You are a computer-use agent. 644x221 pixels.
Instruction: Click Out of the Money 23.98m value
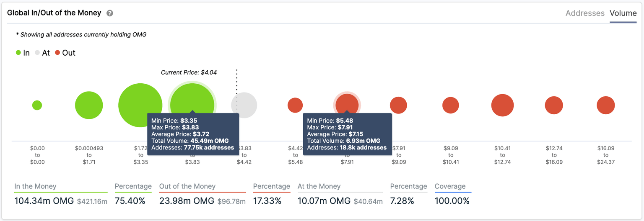(x=187, y=201)
